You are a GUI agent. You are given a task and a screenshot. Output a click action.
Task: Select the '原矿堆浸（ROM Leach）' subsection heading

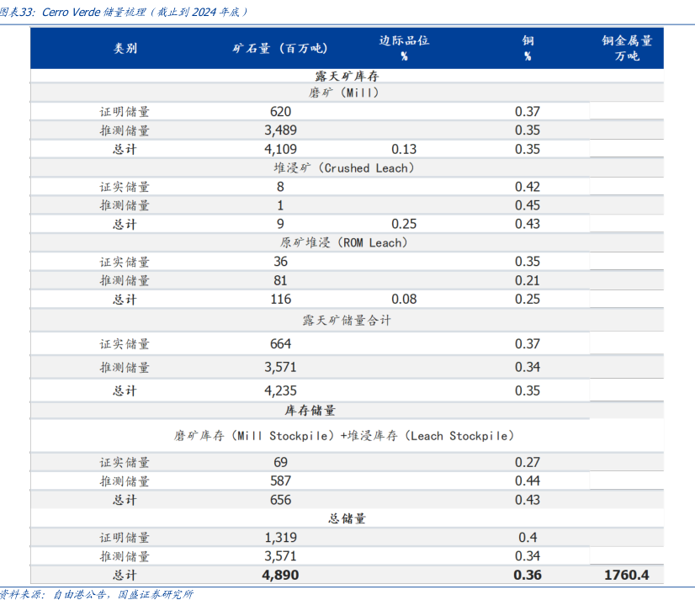[344, 243]
